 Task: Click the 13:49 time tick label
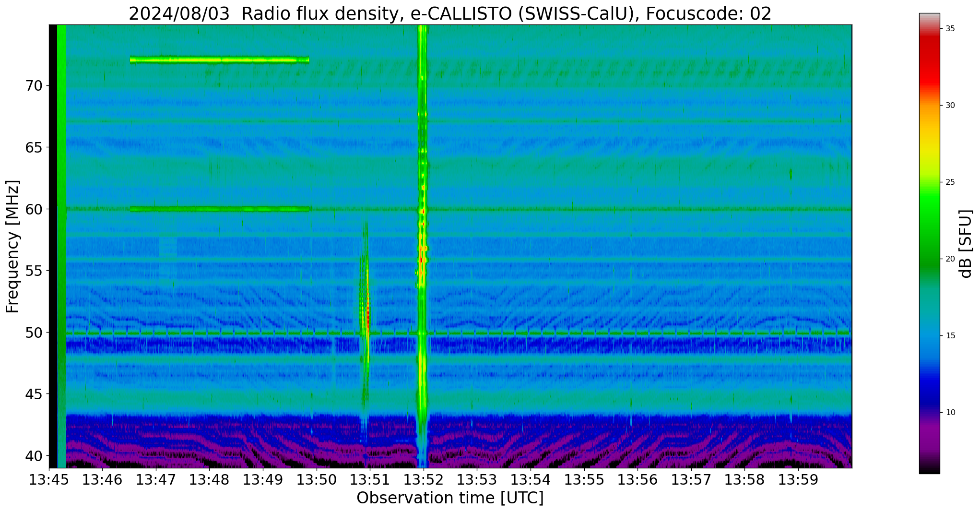coord(263,479)
